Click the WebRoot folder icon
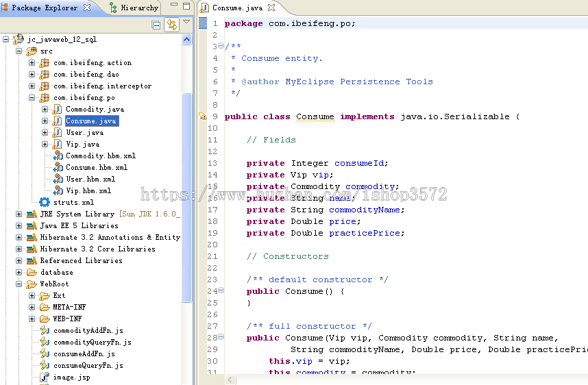 pos(32,284)
